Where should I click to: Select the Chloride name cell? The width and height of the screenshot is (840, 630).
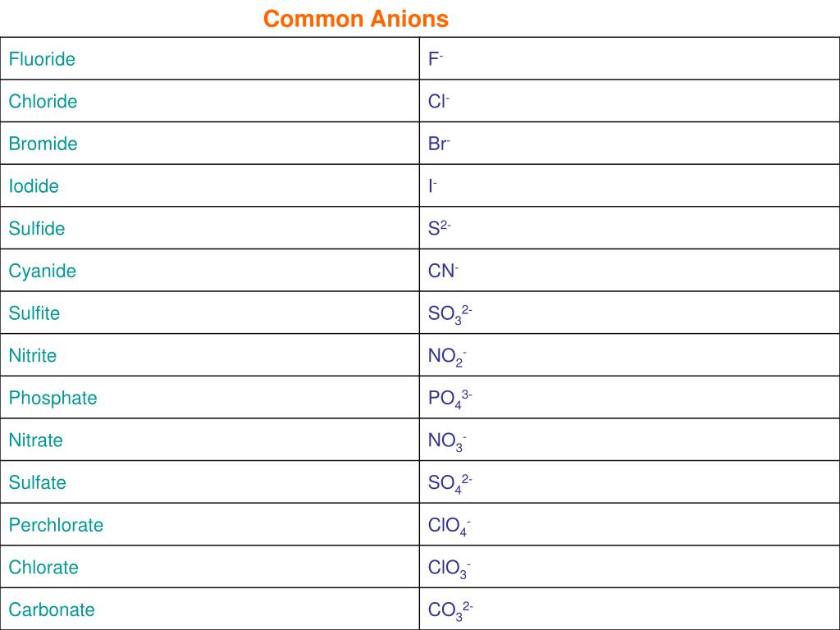point(209,101)
